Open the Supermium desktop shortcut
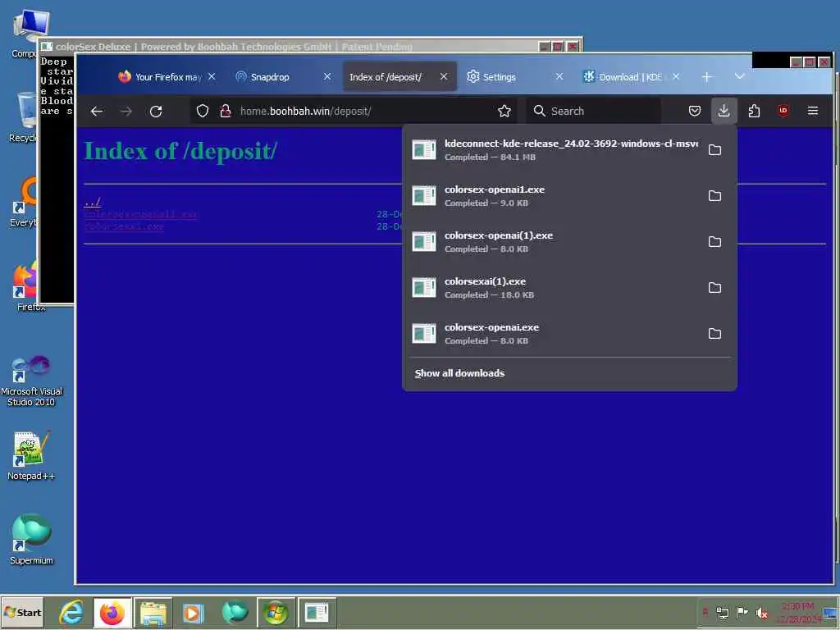Screen dimensions: 840x630 31,539
